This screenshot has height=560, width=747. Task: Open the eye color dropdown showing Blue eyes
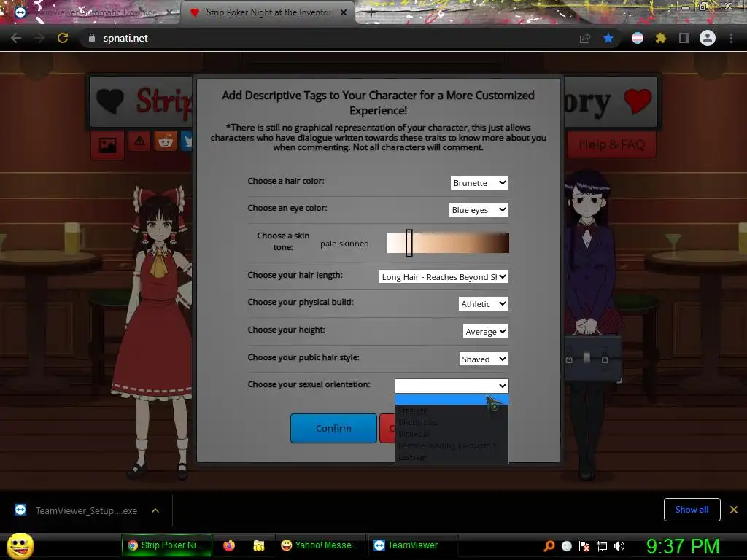click(x=479, y=210)
